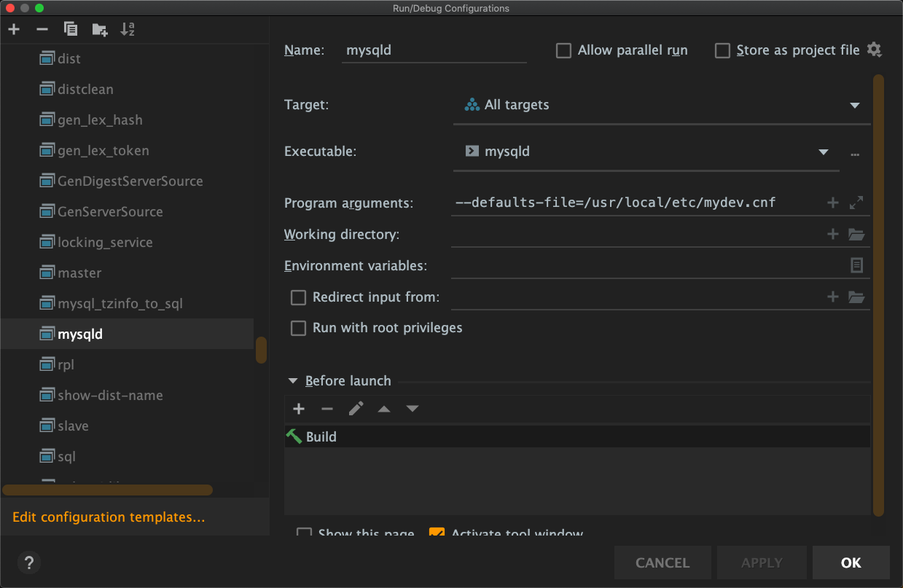The height and width of the screenshot is (588, 903).
Task: Click the green Build hammer icon
Action: [x=294, y=436]
